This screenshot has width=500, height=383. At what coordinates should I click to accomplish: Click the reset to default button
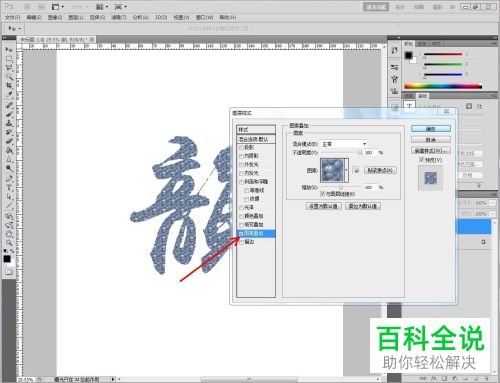[x=363, y=206]
